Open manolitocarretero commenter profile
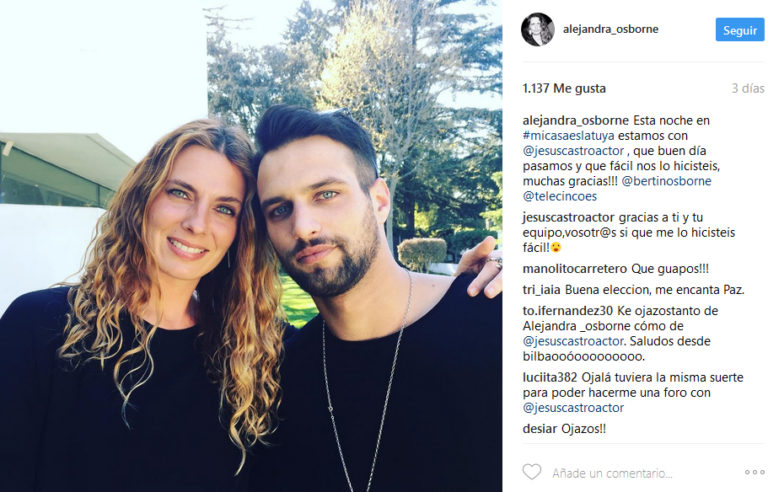The width and height of the screenshot is (768, 492). [575, 269]
